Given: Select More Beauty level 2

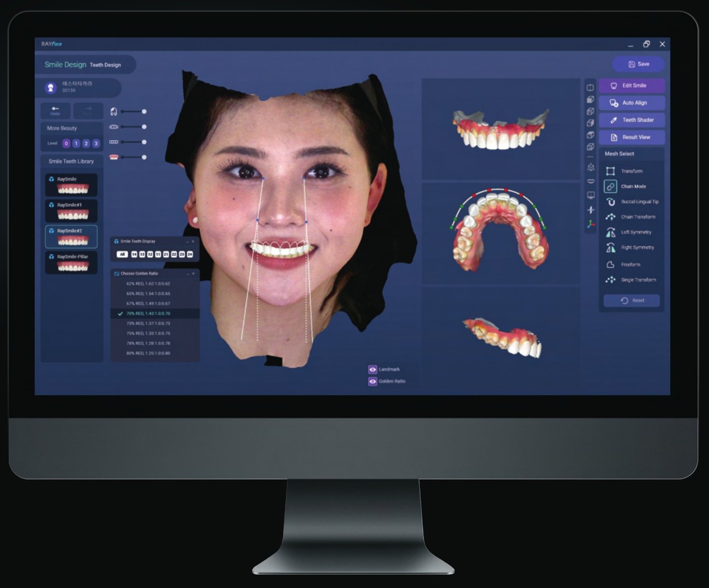Looking at the screenshot, I should [86, 144].
